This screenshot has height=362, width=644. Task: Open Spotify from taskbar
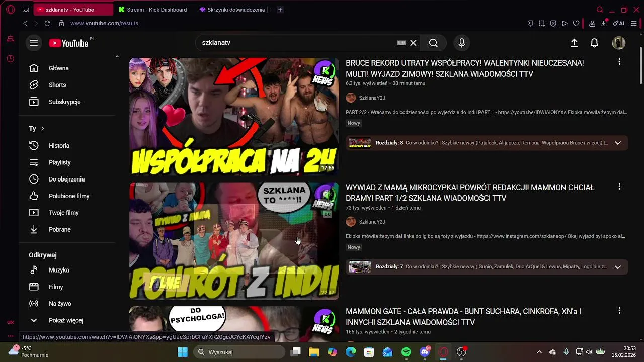point(406,352)
